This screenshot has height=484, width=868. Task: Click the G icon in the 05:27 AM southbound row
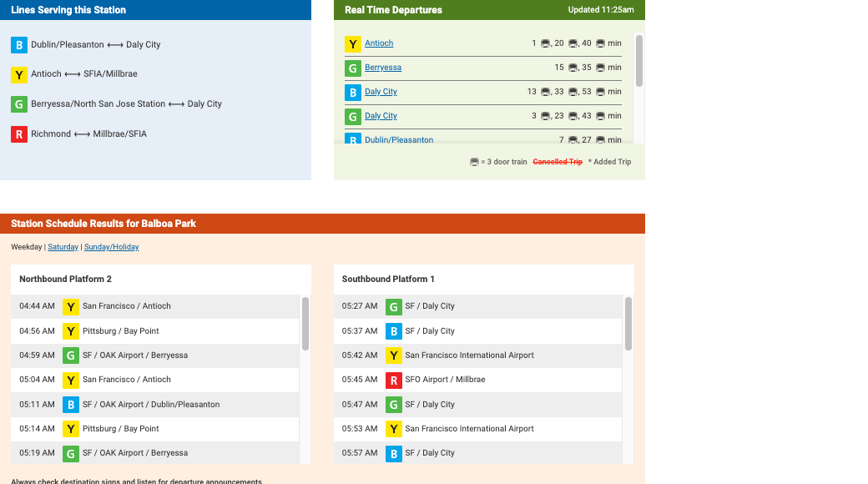(x=393, y=307)
